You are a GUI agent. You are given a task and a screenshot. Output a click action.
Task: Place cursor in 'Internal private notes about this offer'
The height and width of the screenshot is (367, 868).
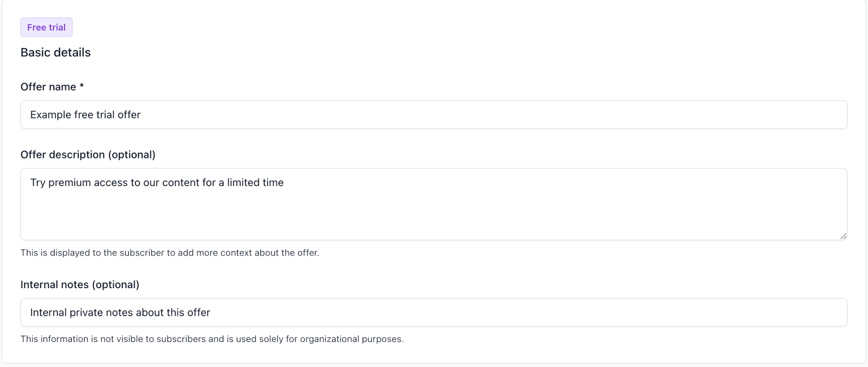[120, 313]
